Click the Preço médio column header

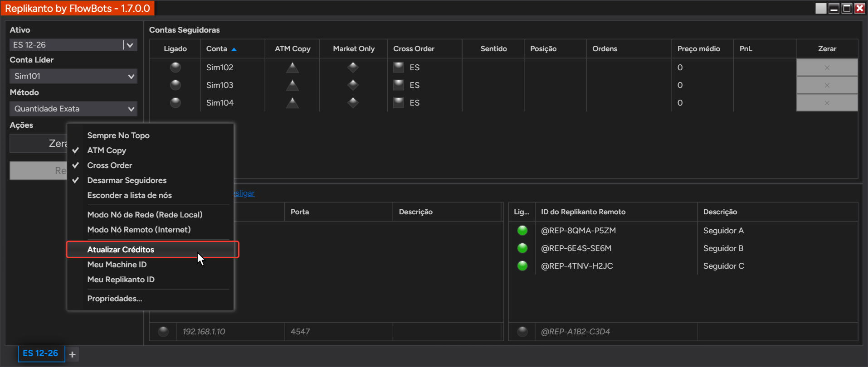[702, 49]
